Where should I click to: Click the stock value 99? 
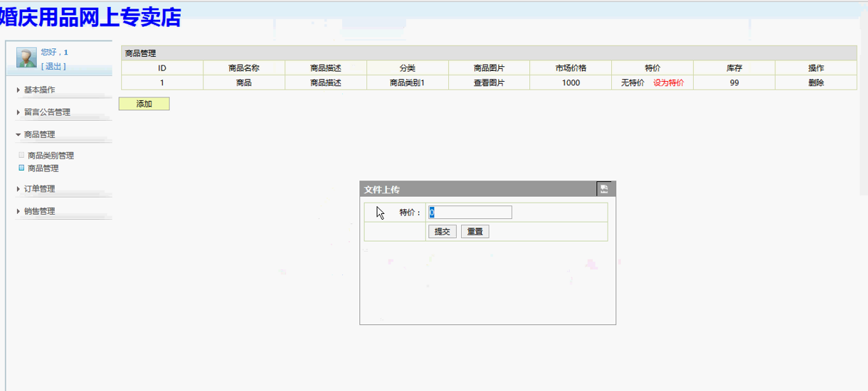(734, 82)
